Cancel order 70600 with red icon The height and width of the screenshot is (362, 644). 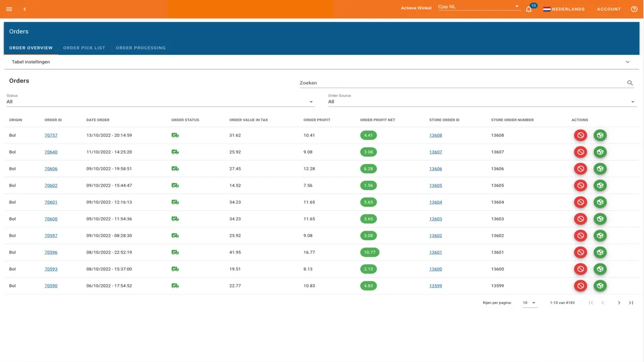click(580, 219)
